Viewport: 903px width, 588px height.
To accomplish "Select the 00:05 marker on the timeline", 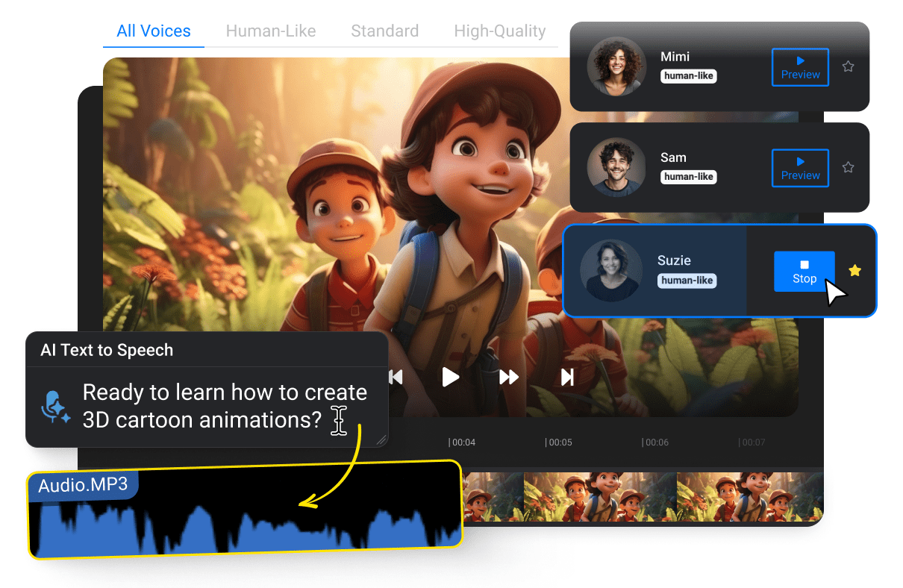I will [x=559, y=442].
